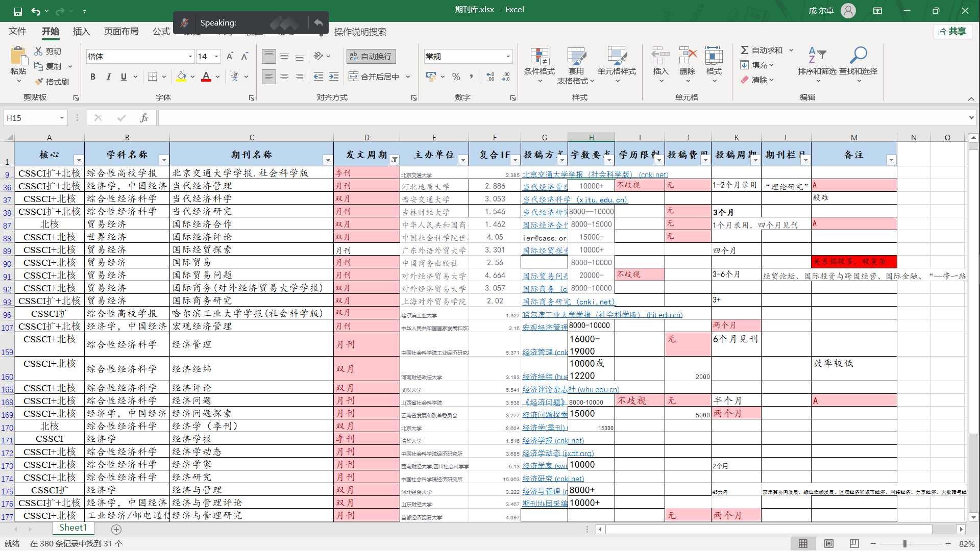Switch to the 页面布局 ribbon tab
Screen dimensions: 980x551
tap(121, 32)
